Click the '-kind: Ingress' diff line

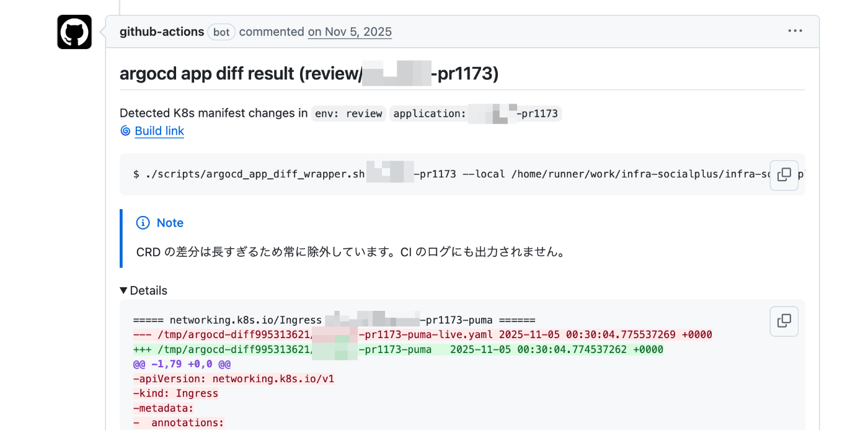[x=175, y=393]
